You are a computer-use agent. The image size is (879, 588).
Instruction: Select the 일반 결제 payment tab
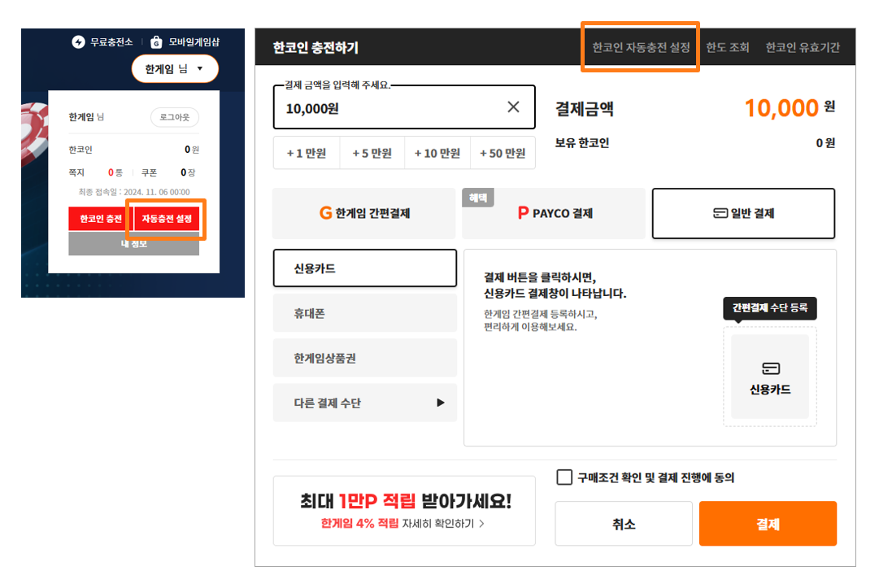(x=743, y=214)
